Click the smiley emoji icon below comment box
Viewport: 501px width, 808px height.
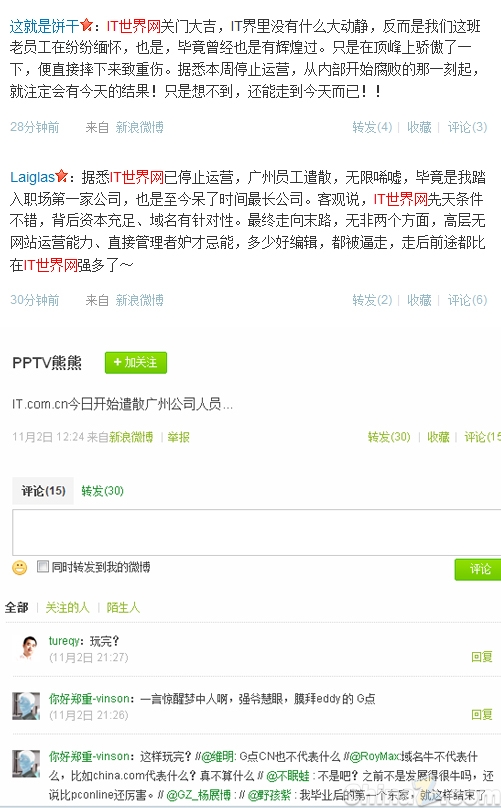(x=20, y=568)
